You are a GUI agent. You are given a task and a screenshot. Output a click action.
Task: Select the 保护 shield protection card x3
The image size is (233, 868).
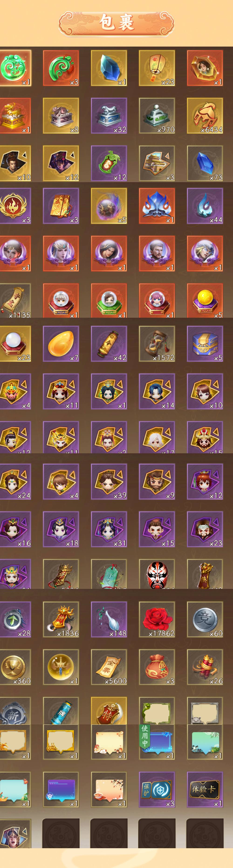click(x=157, y=790)
